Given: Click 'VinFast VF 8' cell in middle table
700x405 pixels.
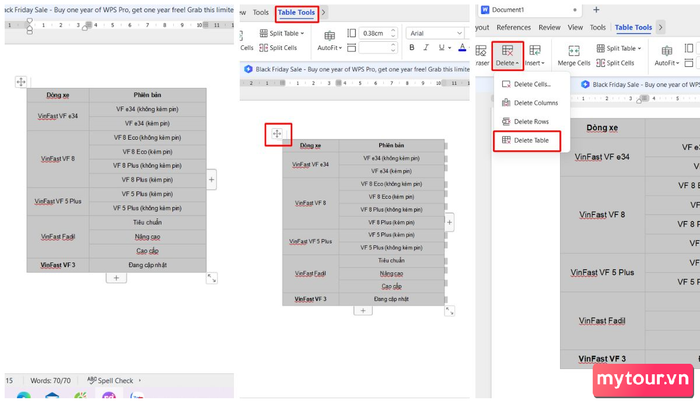Looking at the screenshot, I should (x=310, y=203).
